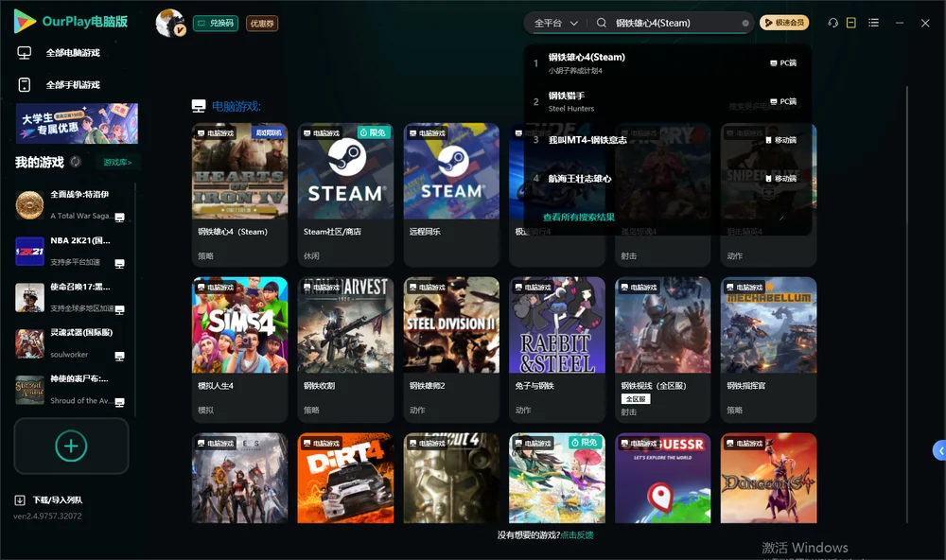Open 钢铁视线 (全区服) card
This screenshot has width=946, height=560.
pyautogui.click(x=662, y=349)
